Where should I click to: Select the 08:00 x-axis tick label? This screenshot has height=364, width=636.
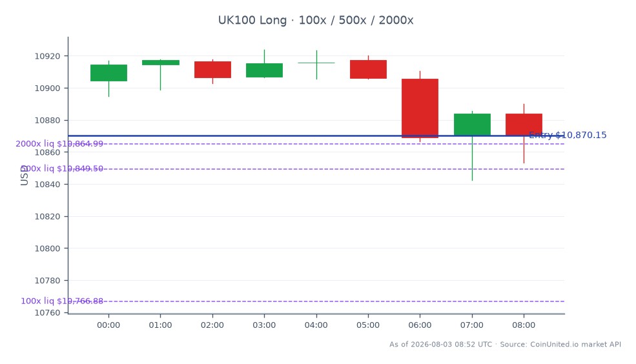point(524,325)
